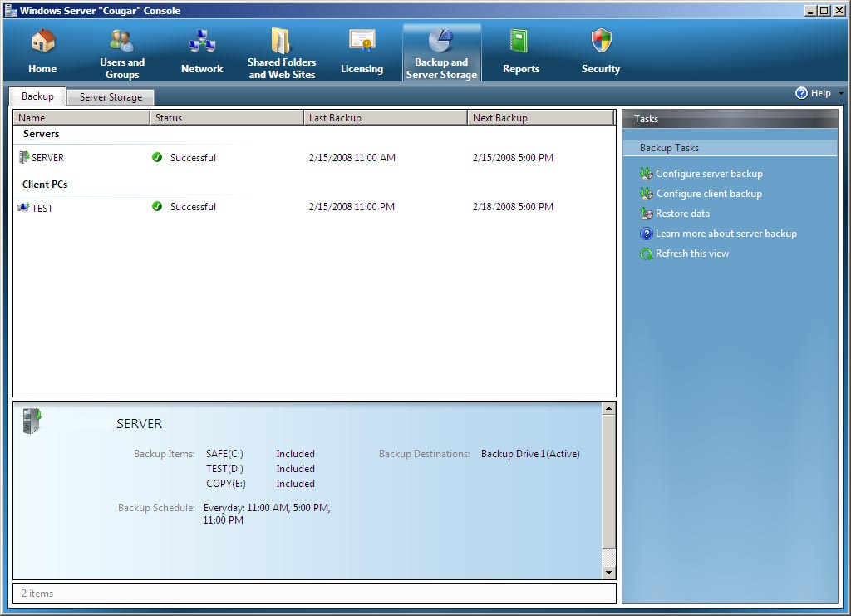Screen dimensions: 851x616
Task: Click the Configure client backup icon
Action: click(647, 194)
